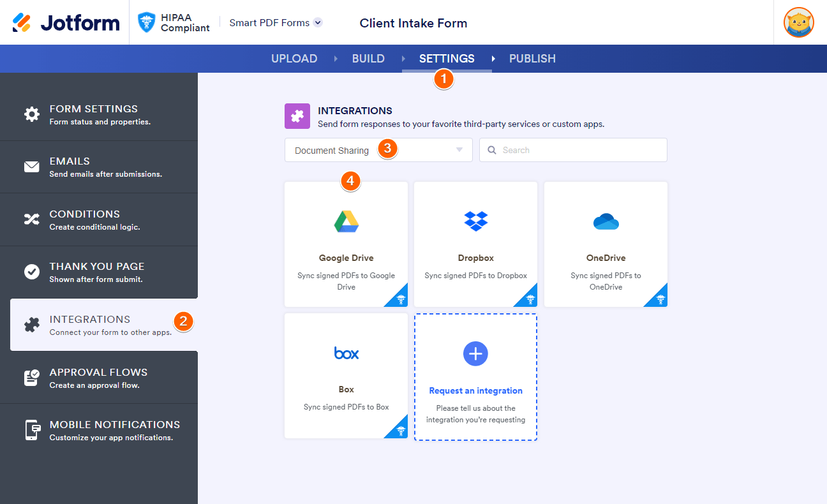This screenshot has height=504, width=827.
Task: Open the Document Sharing category dropdown
Action: [x=378, y=151]
